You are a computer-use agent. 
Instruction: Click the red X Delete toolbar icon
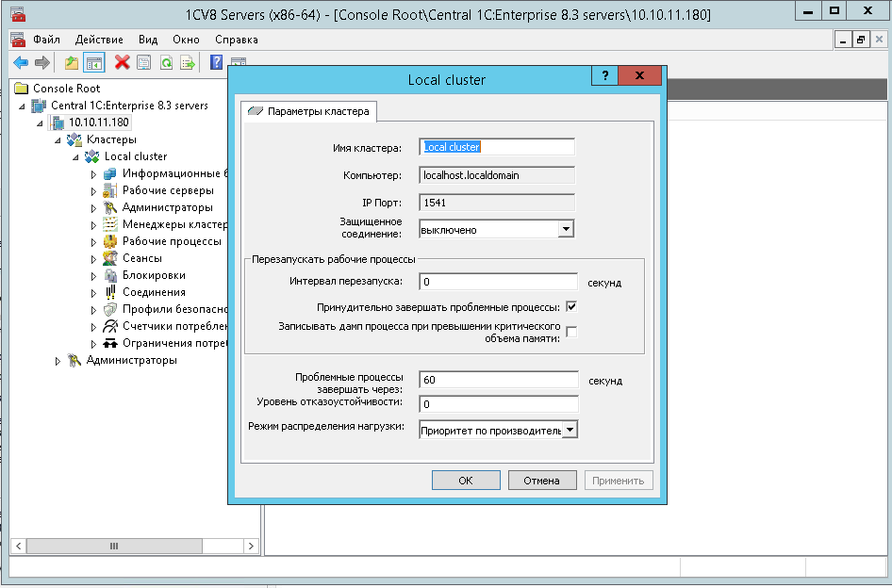tap(122, 62)
